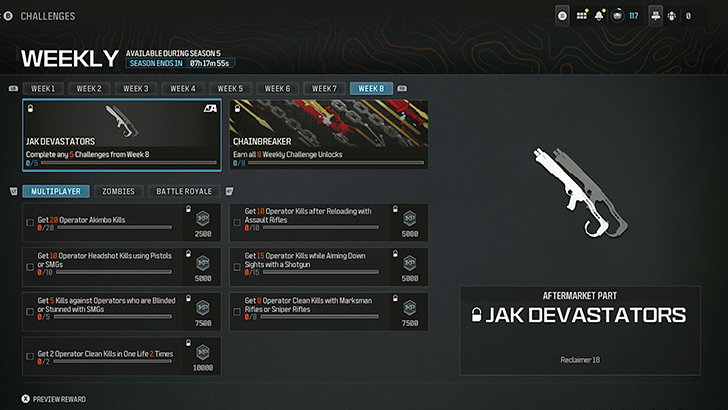Image resolution: width=728 pixels, height=410 pixels.
Task: Click XP icon for Shotgun Aiming Down Sights challenge
Action: pyautogui.click(x=410, y=263)
